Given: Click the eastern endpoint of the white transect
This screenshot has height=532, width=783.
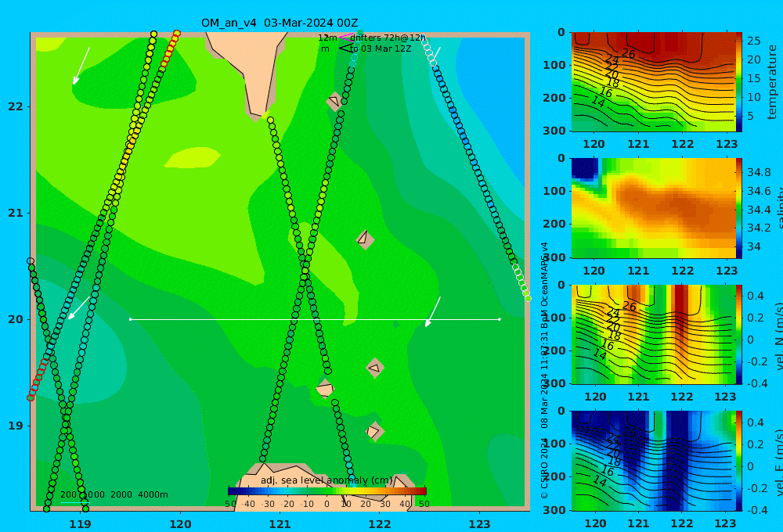Looking at the screenshot, I should (x=500, y=319).
